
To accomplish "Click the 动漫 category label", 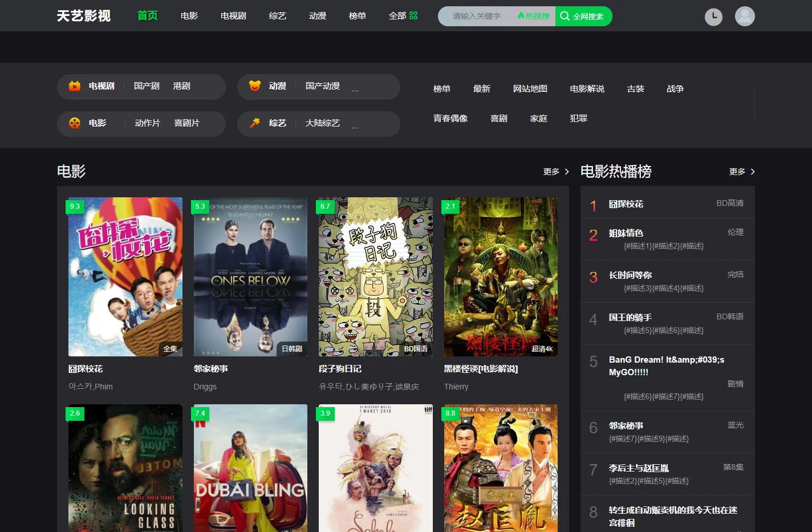I will 278,86.
